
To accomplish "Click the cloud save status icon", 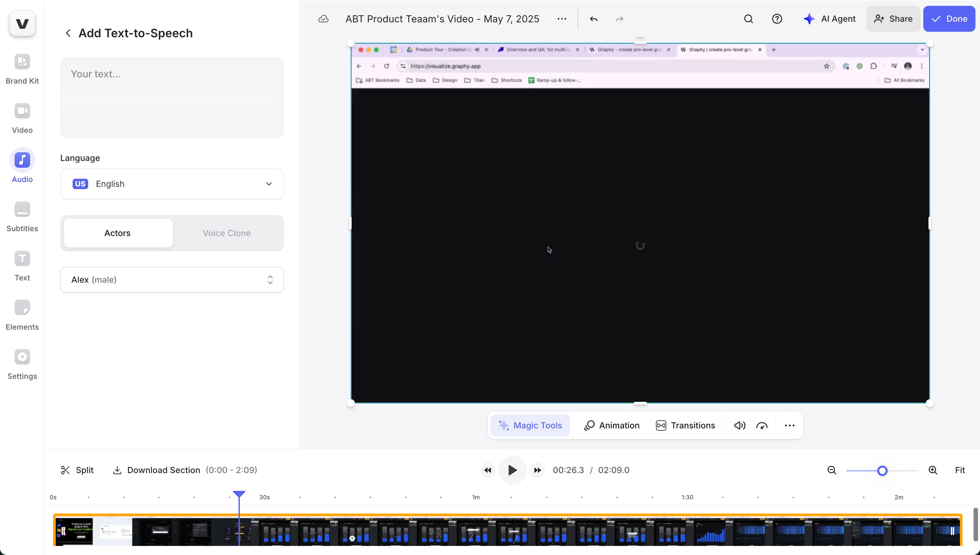I will [x=323, y=19].
